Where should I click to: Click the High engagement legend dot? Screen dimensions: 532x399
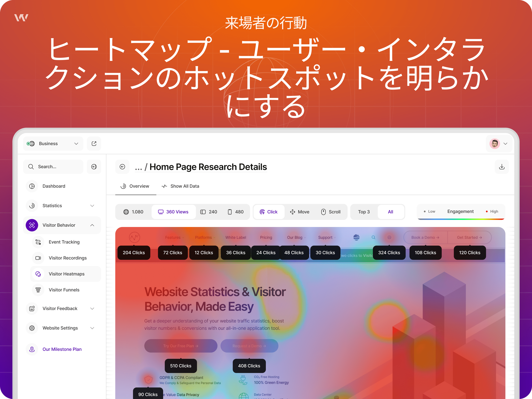tap(487, 211)
